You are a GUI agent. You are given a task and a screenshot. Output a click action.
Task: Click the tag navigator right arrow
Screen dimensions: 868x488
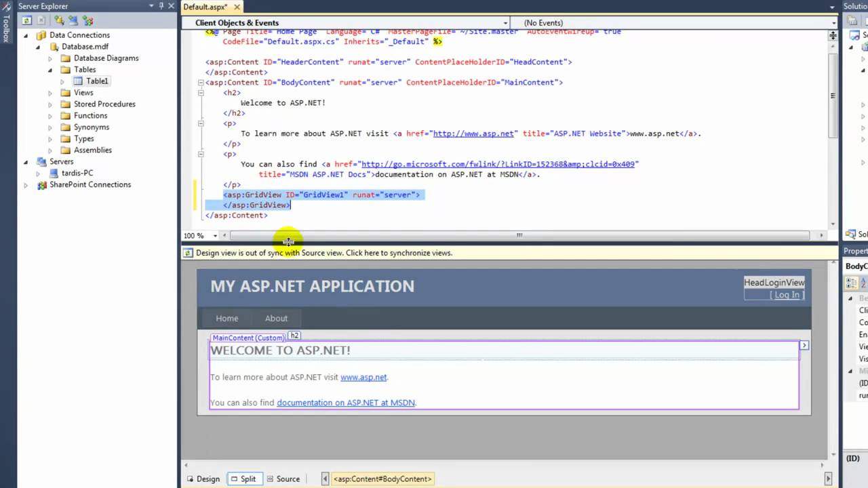tap(827, 479)
